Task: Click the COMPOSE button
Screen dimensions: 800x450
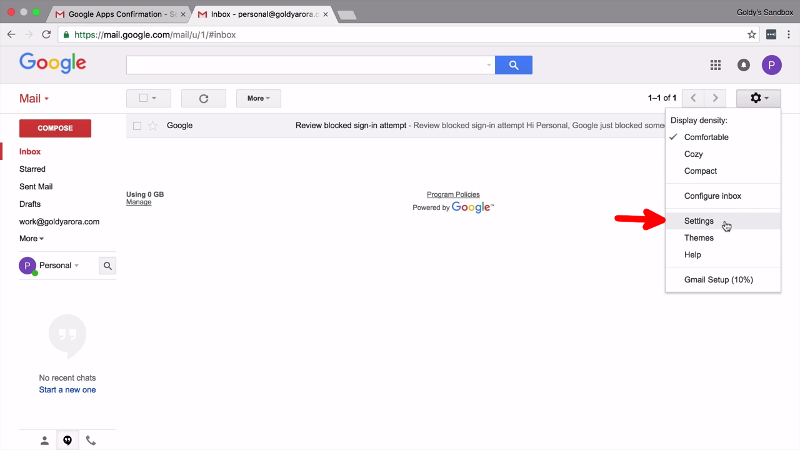Action: pyautogui.click(x=55, y=128)
